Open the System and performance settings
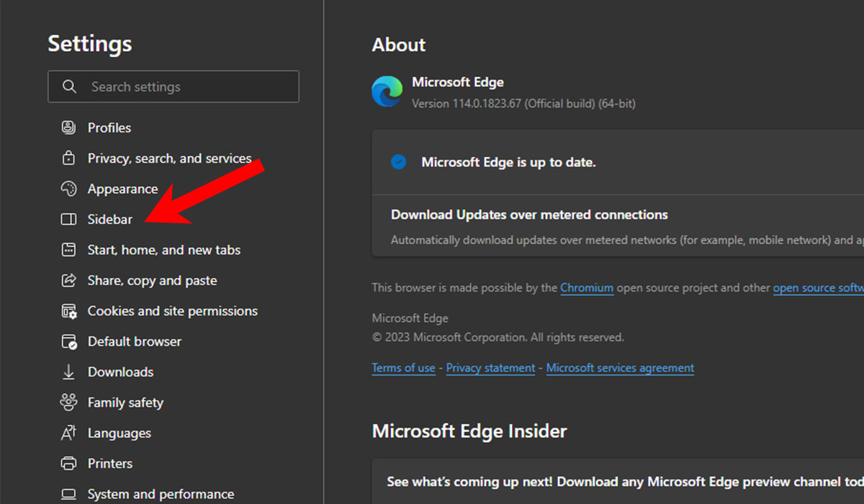 tap(161, 494)
